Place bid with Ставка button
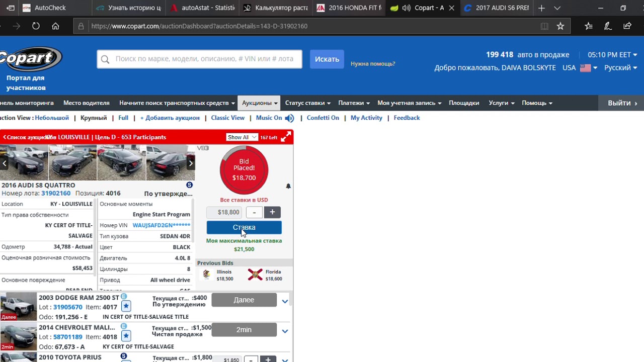This screenshot has width=644, height=362. pyautogui.click(x=244, y=227)
